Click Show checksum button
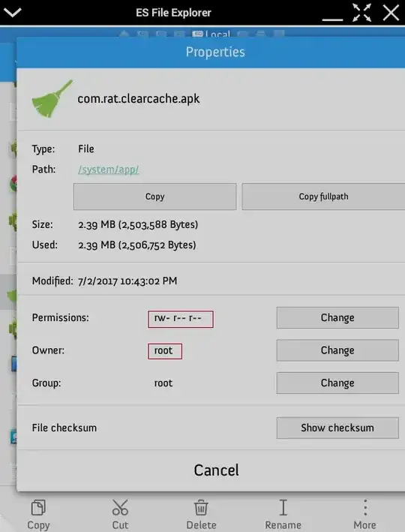 click(337, 428)
